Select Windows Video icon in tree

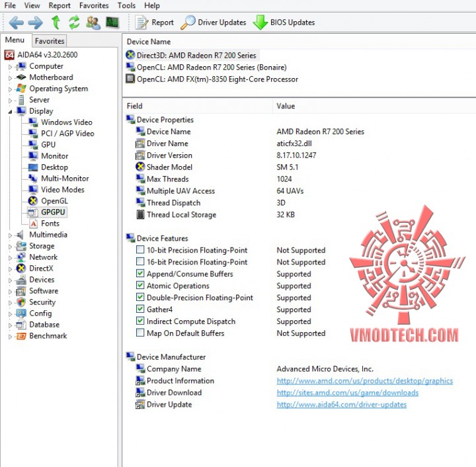coord(33,122)
